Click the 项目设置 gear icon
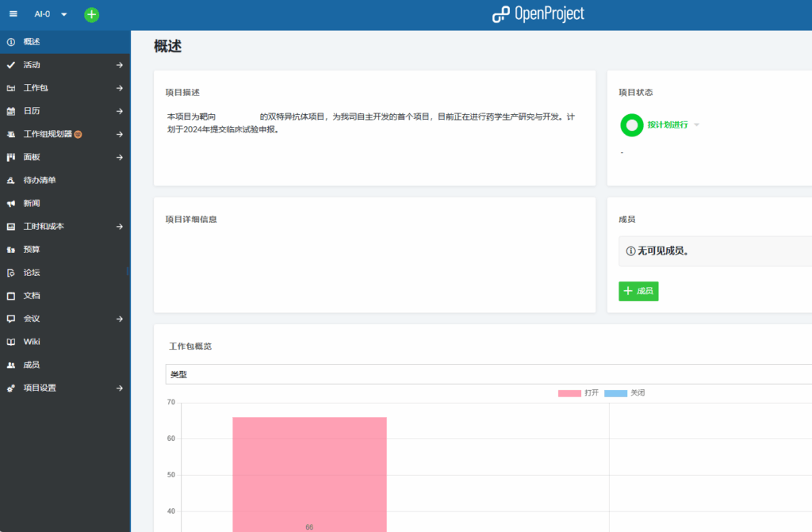This screenshot has height=532, width=812. pyautogui.click(x=11, y=388)
